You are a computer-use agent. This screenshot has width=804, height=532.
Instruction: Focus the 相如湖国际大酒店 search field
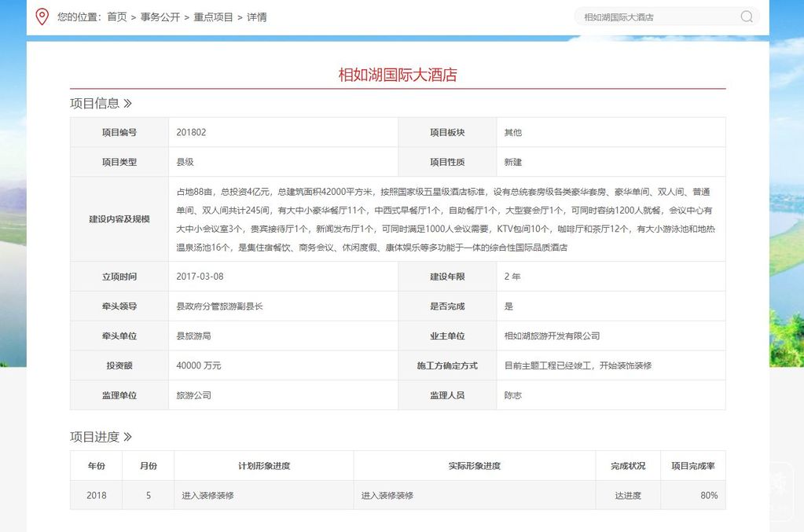(x=656, y=17)
